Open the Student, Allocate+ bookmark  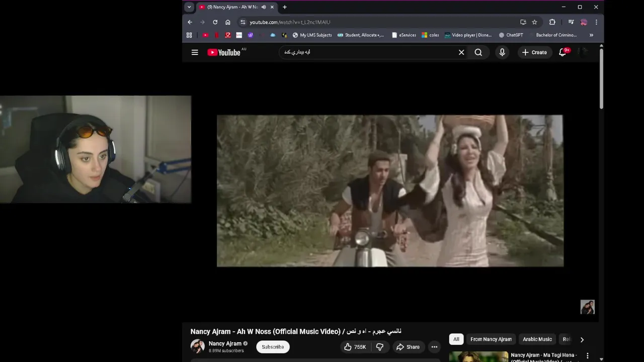pos(361,35)
